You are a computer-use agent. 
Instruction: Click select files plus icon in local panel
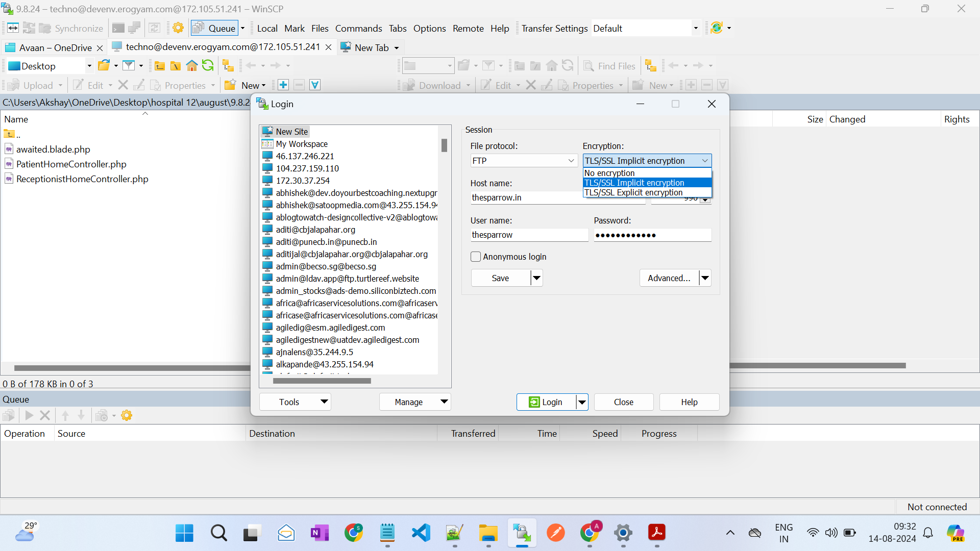click(283, 85)
